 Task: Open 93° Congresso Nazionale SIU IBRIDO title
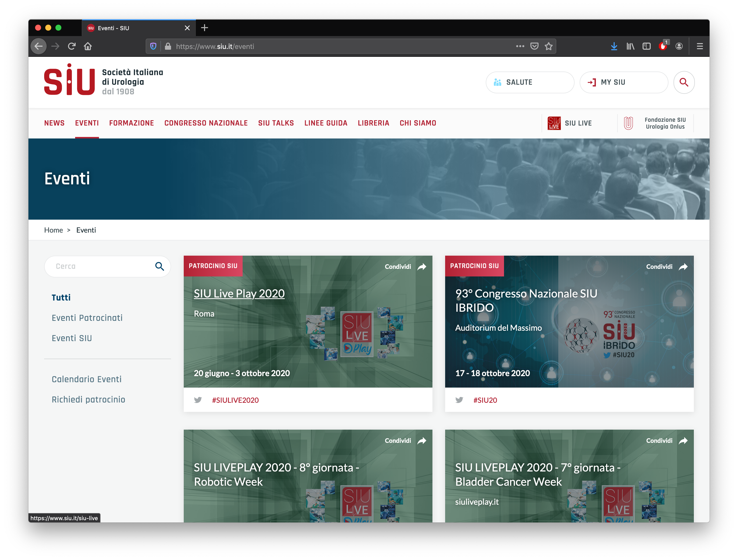coord(526,300)
